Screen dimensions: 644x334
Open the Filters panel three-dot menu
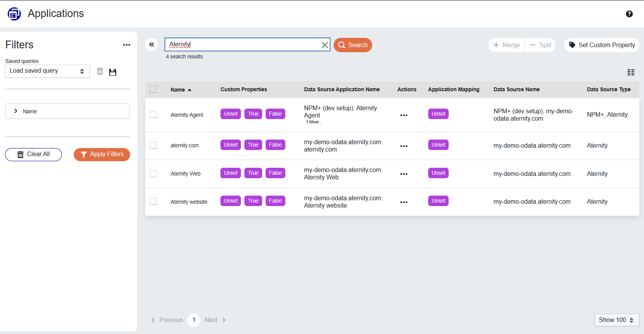[126, 45]
